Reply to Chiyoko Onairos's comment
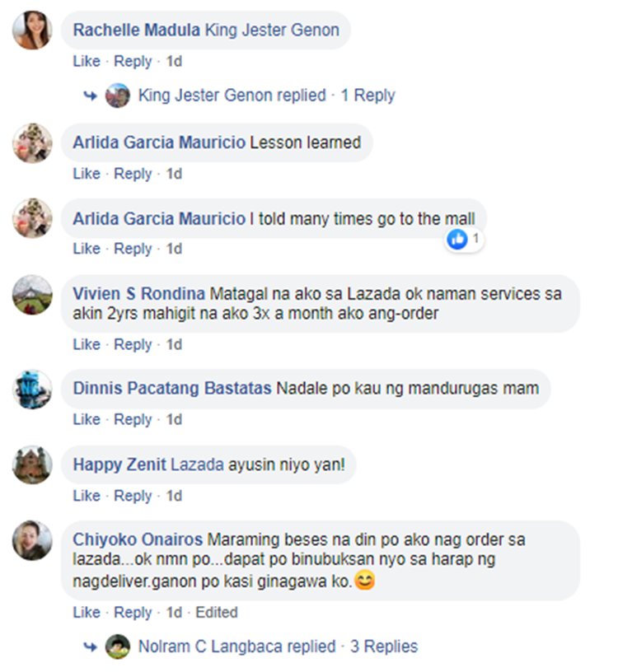 (133, 613)
